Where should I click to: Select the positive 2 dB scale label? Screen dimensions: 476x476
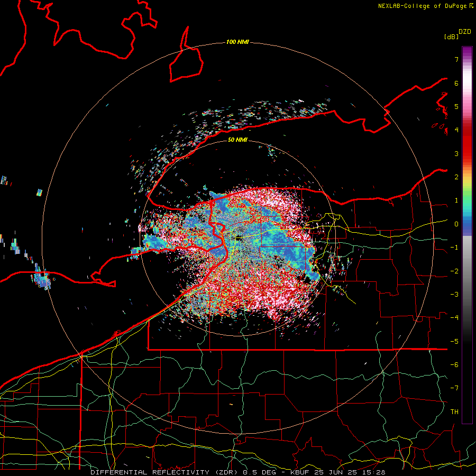coord(456,177)
